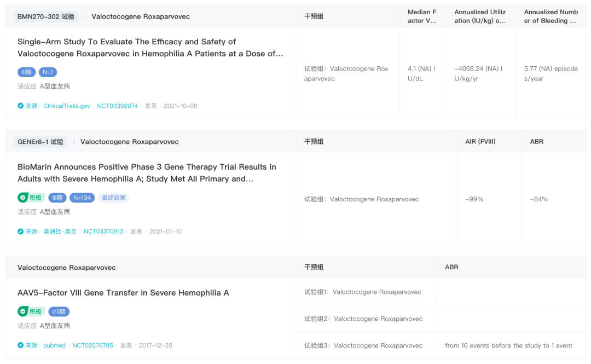Click the Annualized Utilization (IU/kg) column header
The image size is (591, 364).
[480, 16]
